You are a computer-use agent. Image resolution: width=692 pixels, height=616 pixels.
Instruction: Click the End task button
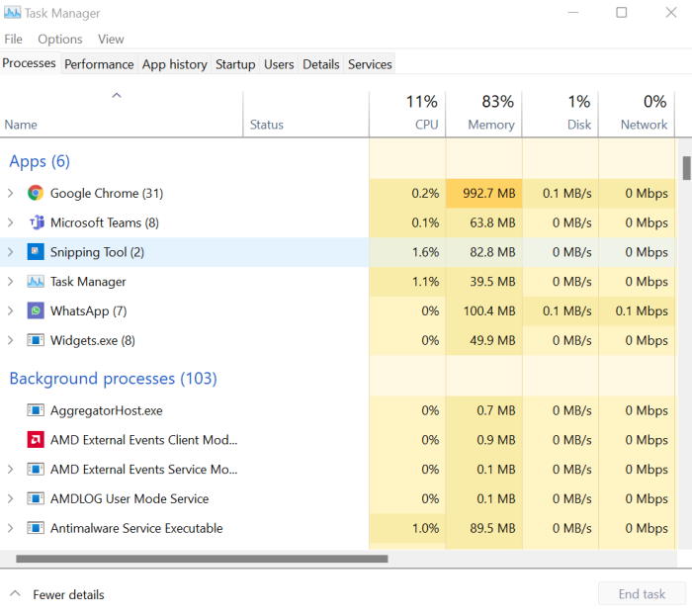click(642, 594)
